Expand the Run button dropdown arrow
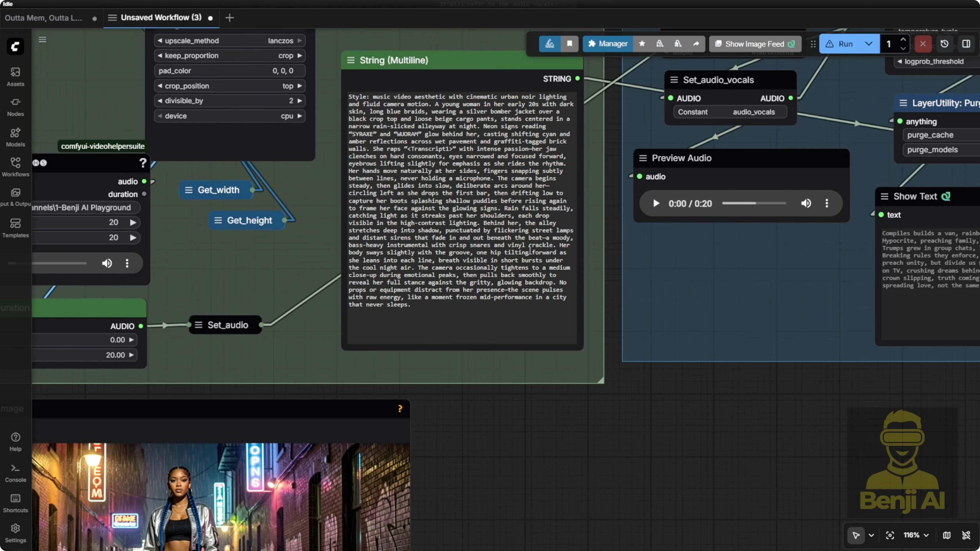The width and height of the screenshot is (980, 551). [868, 44]
